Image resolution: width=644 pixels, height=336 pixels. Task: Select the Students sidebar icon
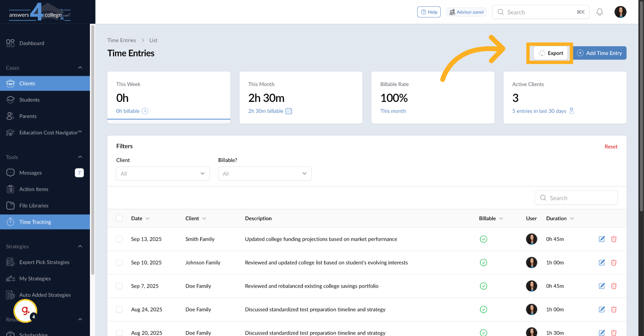30,99
